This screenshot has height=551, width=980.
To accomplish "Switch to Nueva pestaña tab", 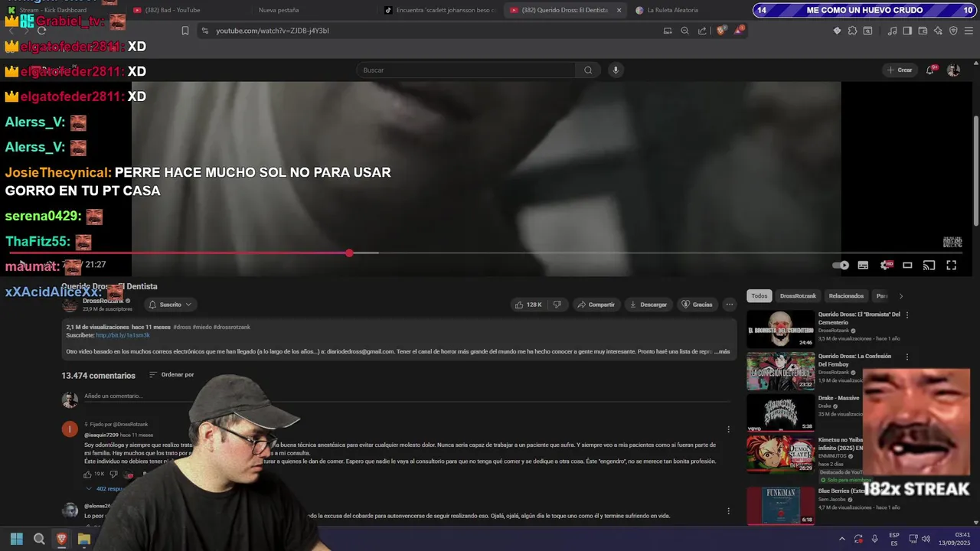I will (279, 10).
